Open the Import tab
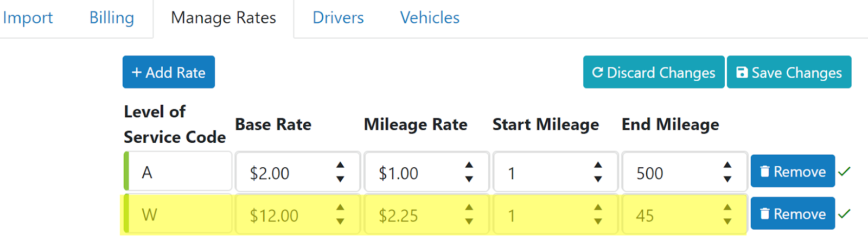Image resolution: width=868 pixels, height=246 pixels. 28,18
